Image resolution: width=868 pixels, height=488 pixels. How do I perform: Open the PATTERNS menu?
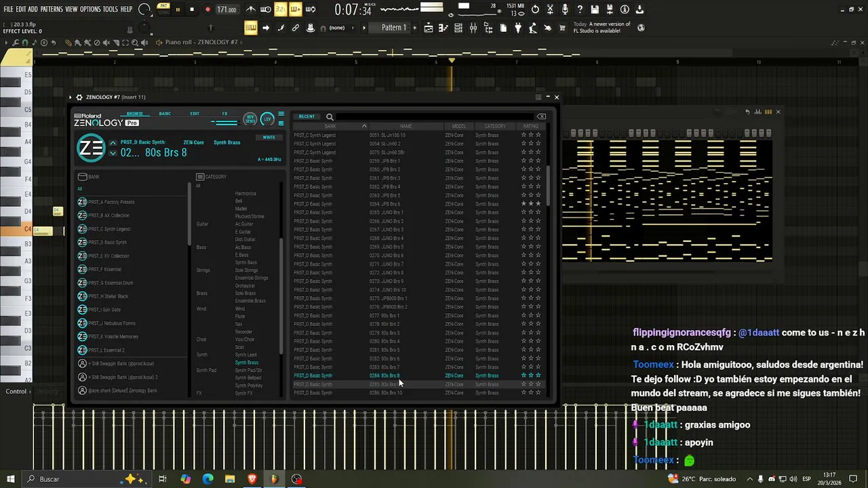(52, 9)
